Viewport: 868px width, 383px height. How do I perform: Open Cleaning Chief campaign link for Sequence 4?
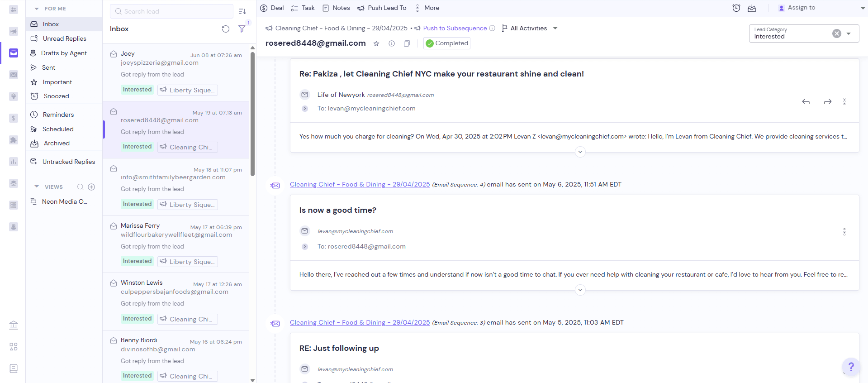point(360,184)
